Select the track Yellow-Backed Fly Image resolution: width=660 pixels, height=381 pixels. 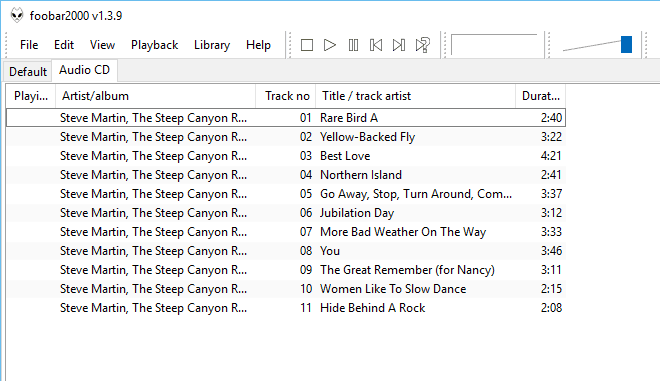coord(286,137)
